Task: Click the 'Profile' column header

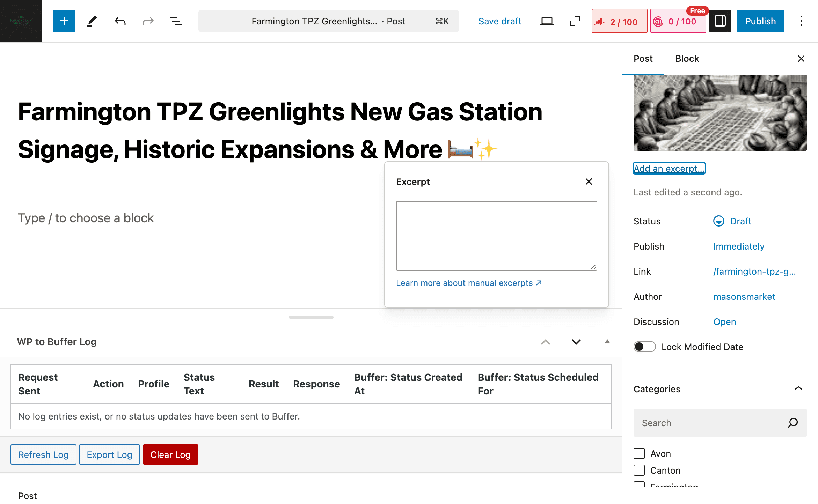Action: tap(154, 384)
